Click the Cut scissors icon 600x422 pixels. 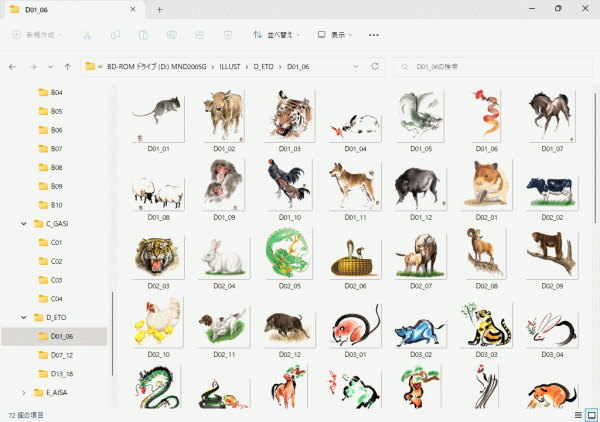(87, 35)
